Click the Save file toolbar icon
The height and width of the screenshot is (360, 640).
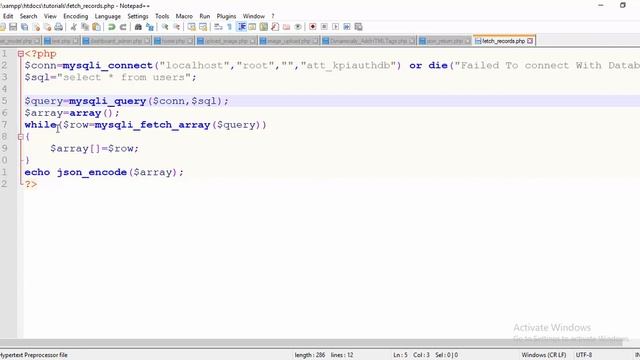point(13,27)
